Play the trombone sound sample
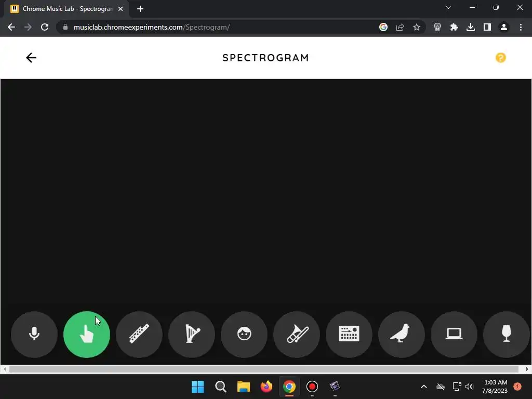Screen dimensions: 532x399 click(x=297, y=334)
